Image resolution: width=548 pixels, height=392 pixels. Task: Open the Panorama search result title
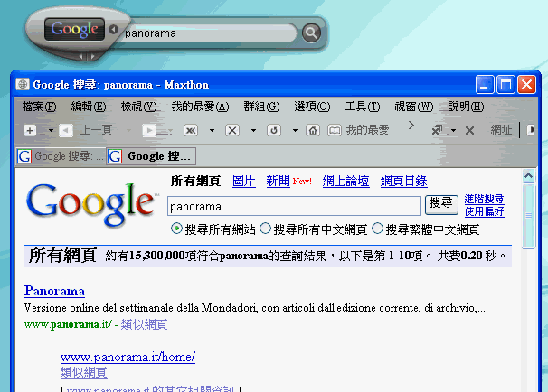pyautogui.click(x=54, y=291)
